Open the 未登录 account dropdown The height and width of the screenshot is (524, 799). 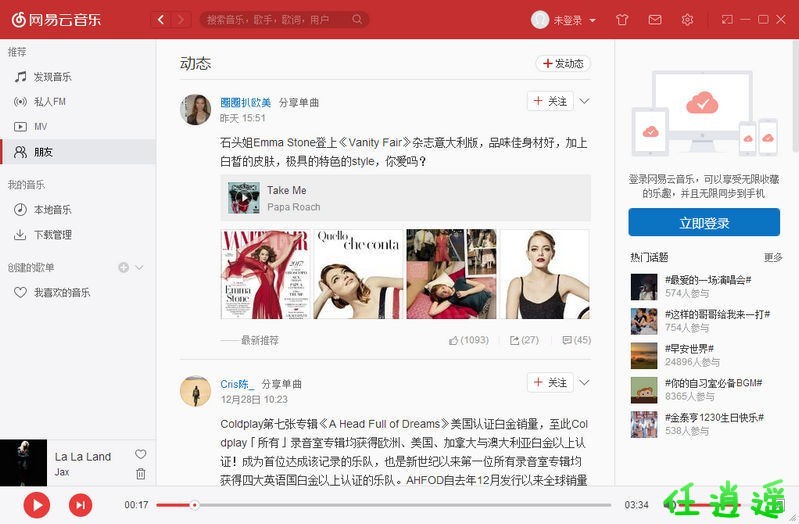click(x=574, y=20)
